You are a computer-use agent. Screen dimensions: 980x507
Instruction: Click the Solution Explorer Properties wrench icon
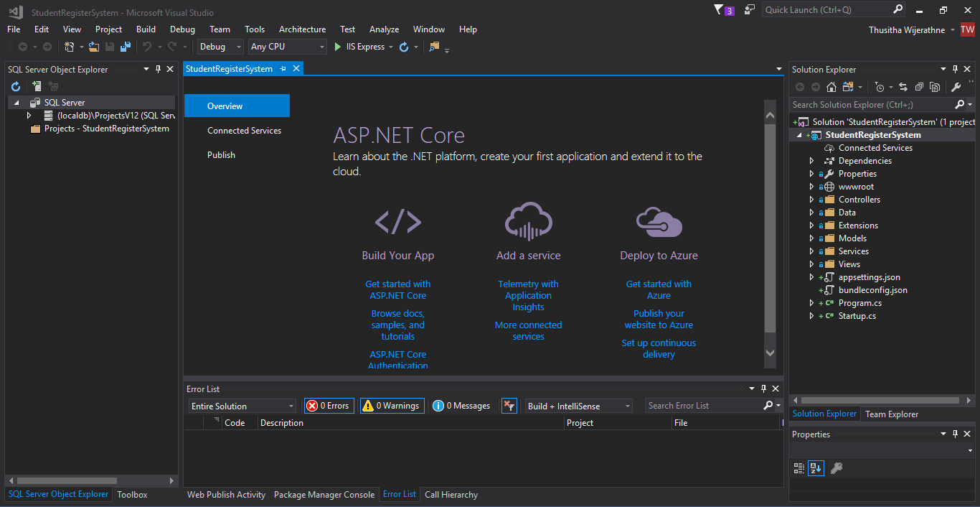point(956,87)
